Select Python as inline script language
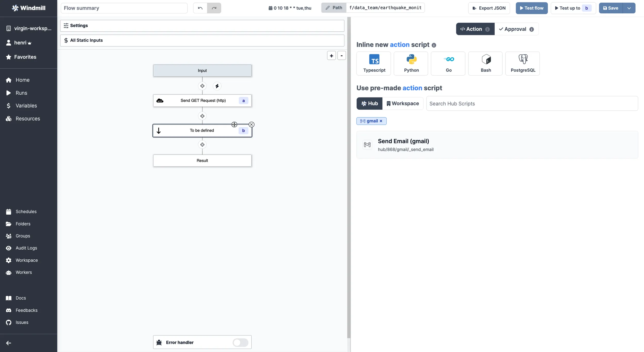The width and height of the screenshot is (644, 352). point(411,63)
